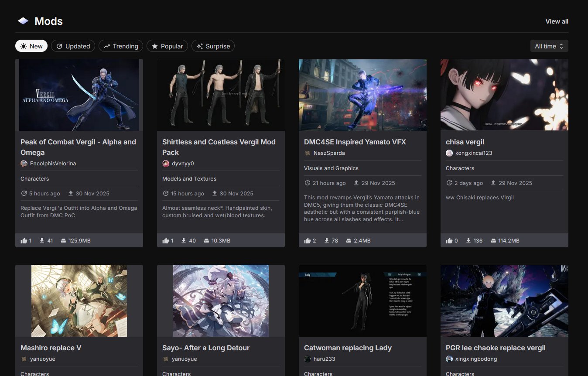Click file size icon beside 10.3MB
Viewport: 588px width, 376px height.
(x=206, y=241)
